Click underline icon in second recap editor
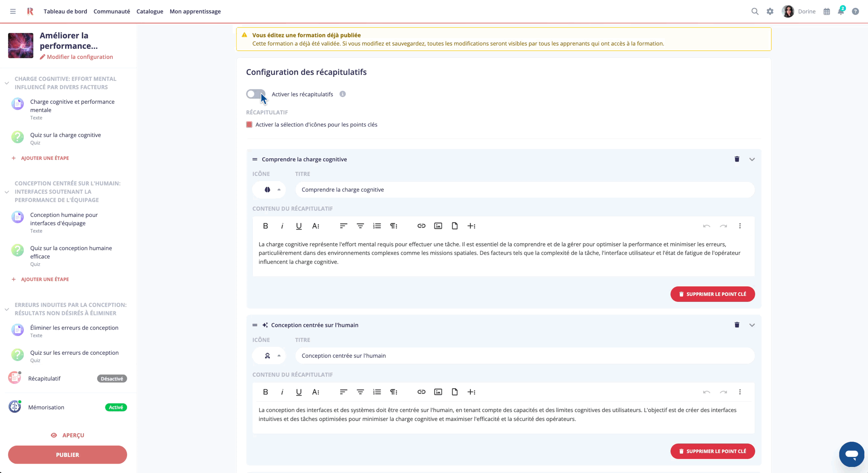868x473 pixels. (299, 392)
